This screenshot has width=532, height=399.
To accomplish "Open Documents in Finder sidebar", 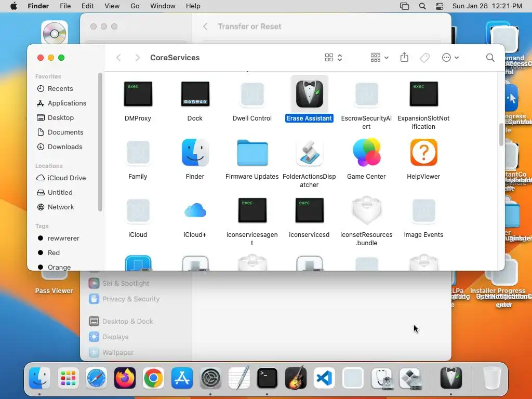I will (61, 132).
